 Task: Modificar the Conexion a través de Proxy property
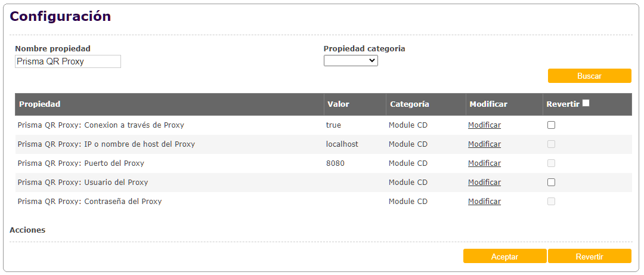[484, 125]
